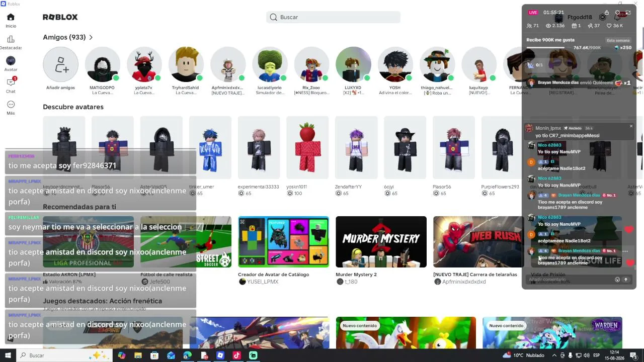Open the Más menu in sidebar
The image size is (644, 362).
(x=11, y=105)
